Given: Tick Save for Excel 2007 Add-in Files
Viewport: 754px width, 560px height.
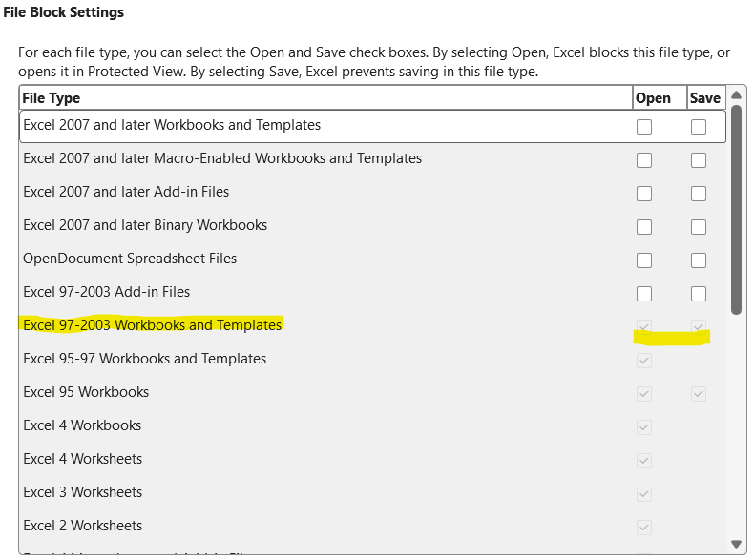Looking at the screenshot, I should click(x=699, y=194).
